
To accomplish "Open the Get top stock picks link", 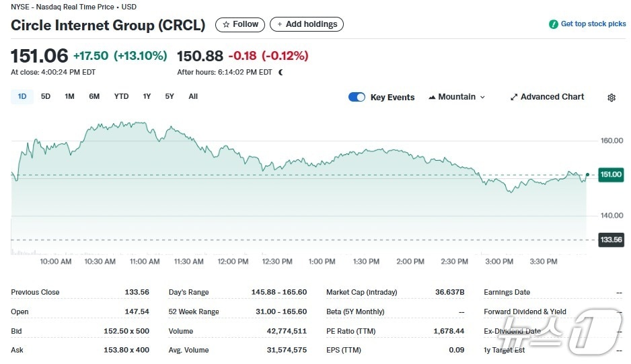I will click(593, 24).
